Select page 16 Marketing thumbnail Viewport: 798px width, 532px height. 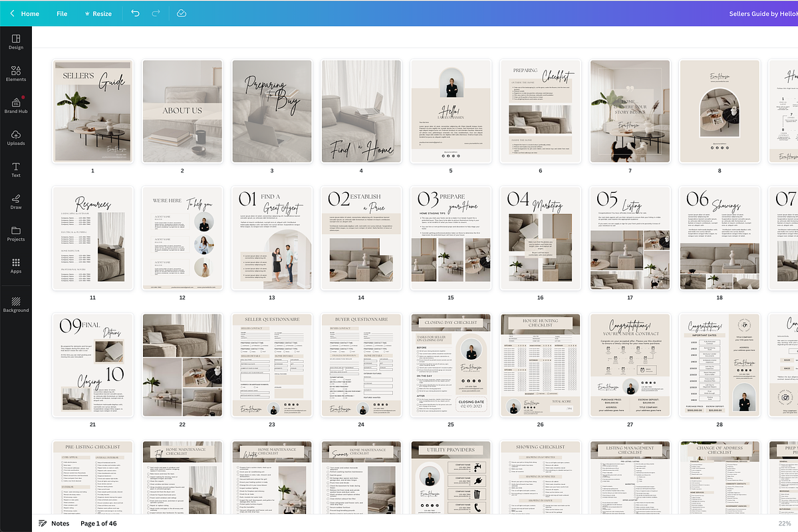tap(540, 238)
